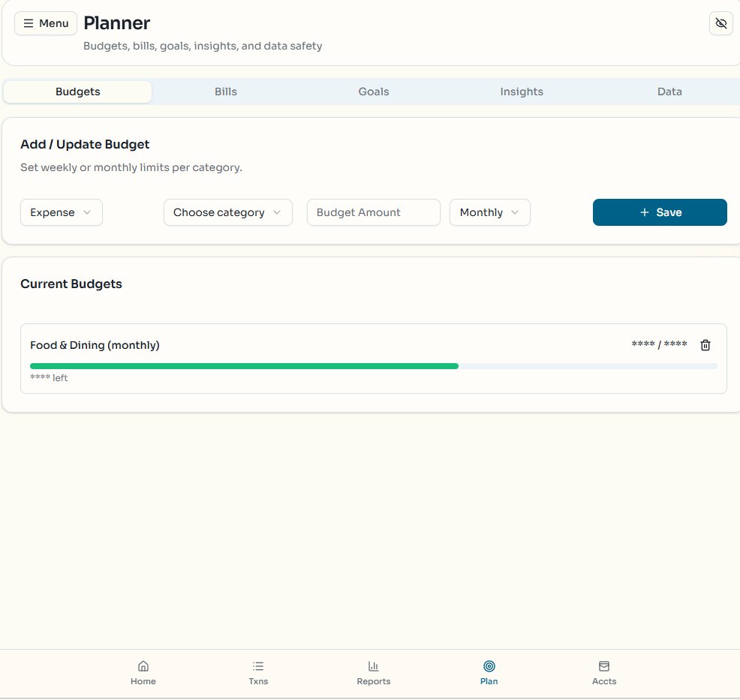Open Txns in bottom navigation

click(258, 673)
